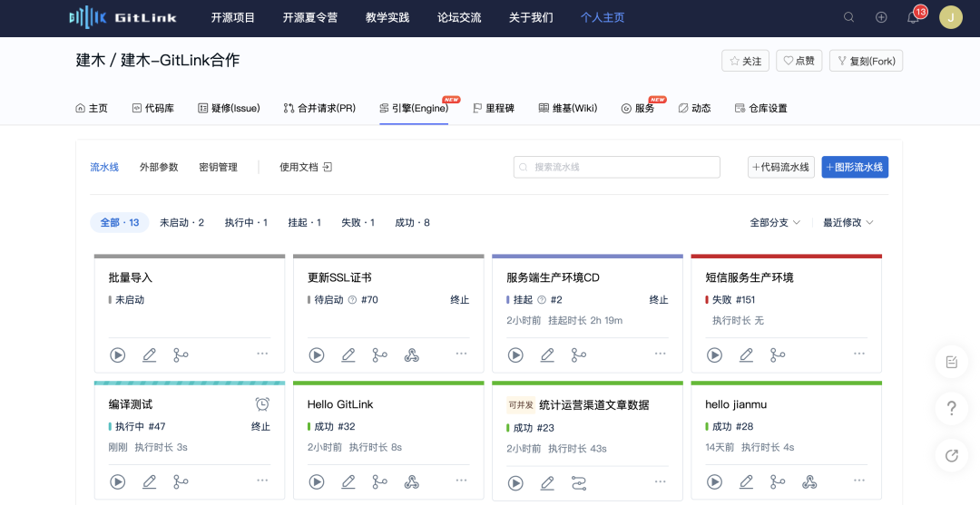Viewport: 980px width, 505px height.
Task: Select the 全部 · 13 filter
Action: [x=120, y=222]
